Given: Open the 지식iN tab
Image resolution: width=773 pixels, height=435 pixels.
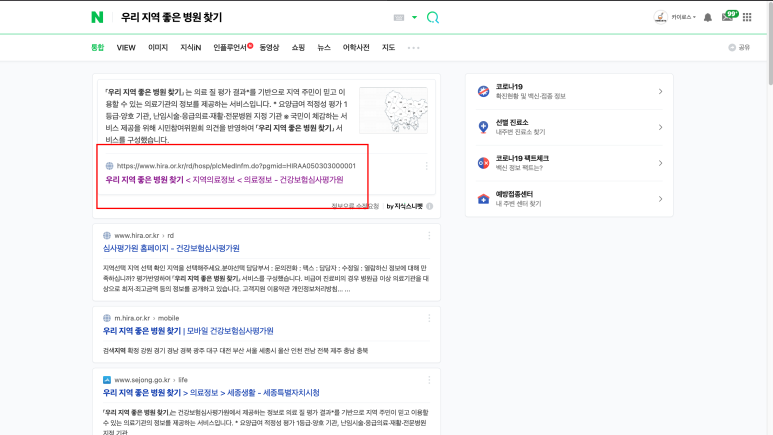Looking at the screenshot, I should coord(190,47).
